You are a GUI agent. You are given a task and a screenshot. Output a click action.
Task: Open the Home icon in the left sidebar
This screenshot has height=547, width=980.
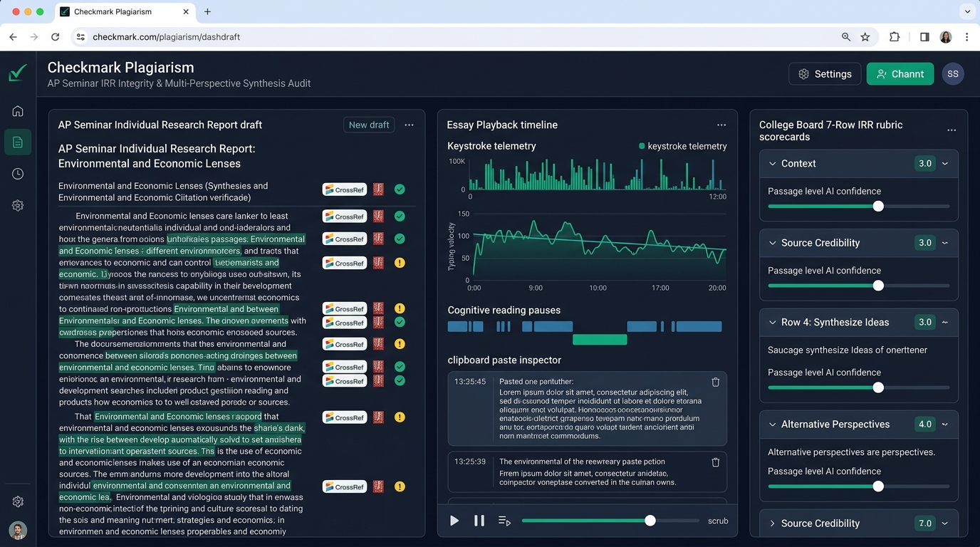[18, 111]
